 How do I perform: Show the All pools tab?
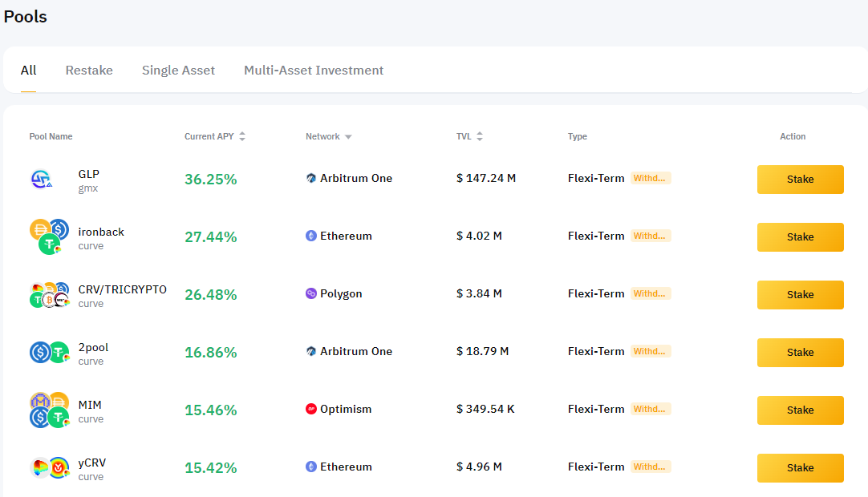point(28,71)
